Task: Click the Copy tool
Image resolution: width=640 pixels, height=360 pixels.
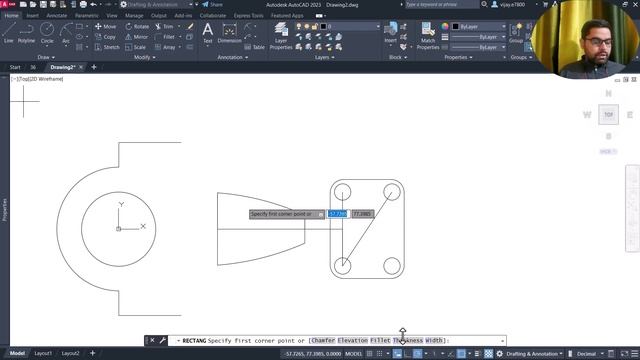Action: click(106, 37)
